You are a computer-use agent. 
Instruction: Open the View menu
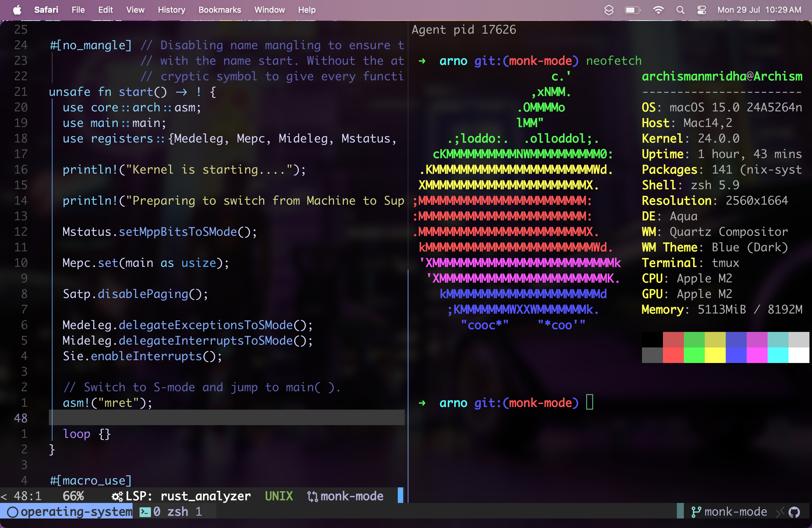pyautogui.click(x=135, y=10)
